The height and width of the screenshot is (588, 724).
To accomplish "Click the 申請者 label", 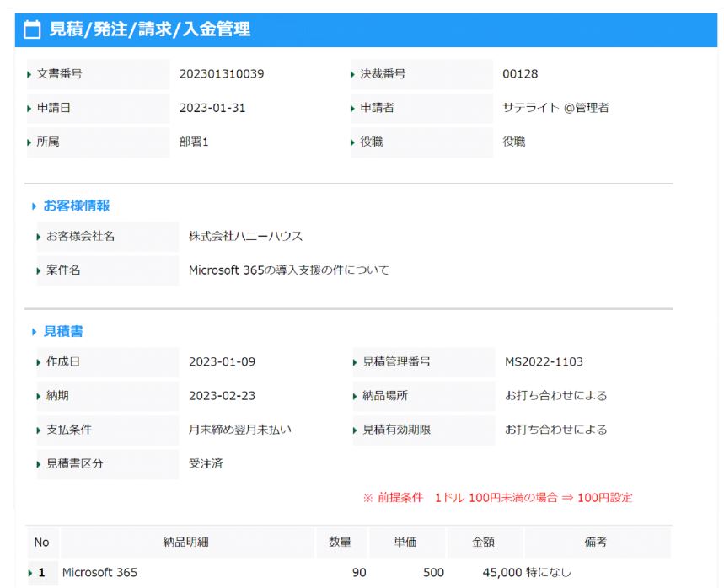I will point(377,108).
